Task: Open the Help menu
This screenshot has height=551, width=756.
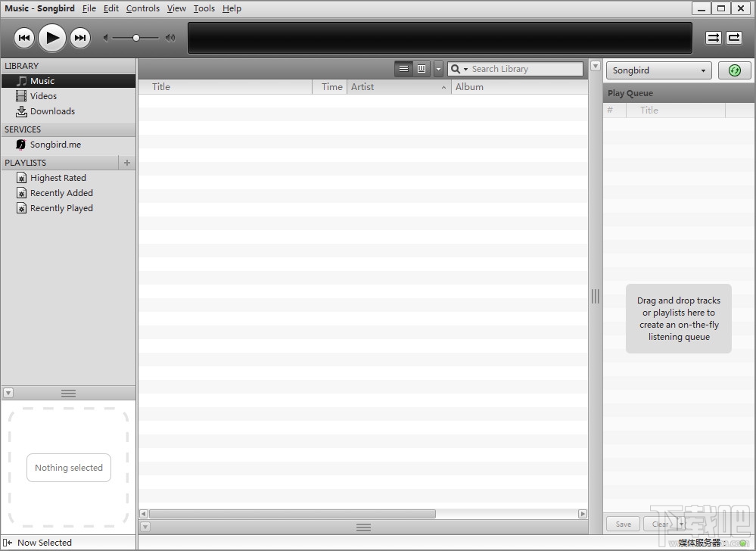Action: pyautogui.click(x=232, y=8)
